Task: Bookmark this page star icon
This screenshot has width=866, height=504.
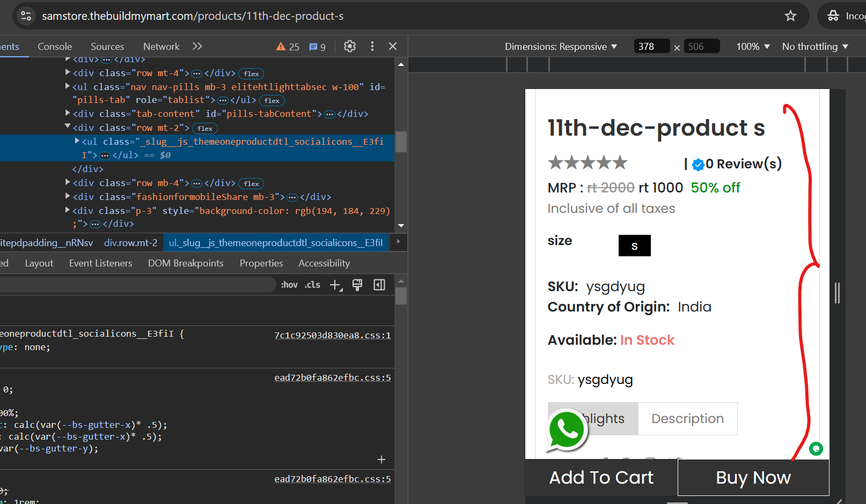Action: click(790, 16)
